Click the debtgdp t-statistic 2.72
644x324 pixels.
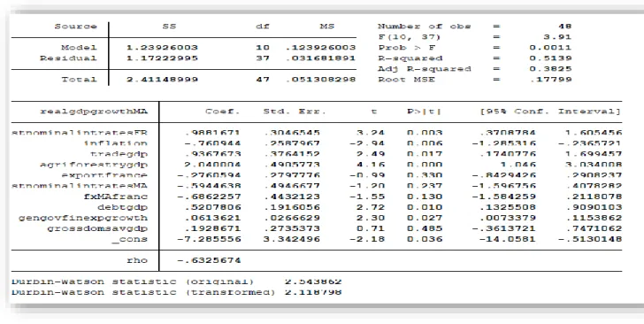coord(371,207)
